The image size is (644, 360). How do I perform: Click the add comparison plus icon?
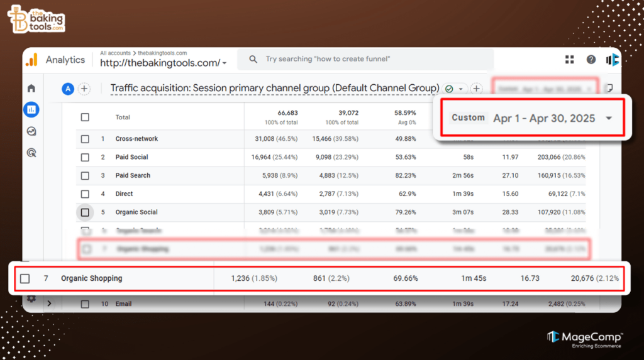(x=84, y=89)
